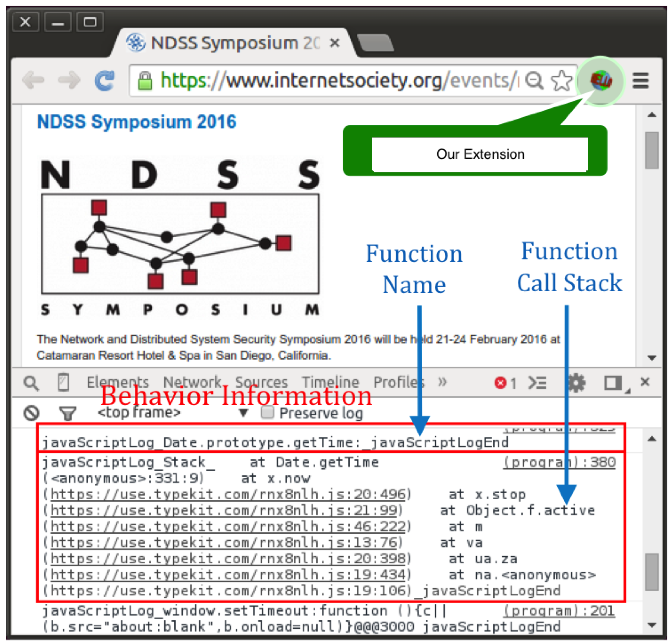The image size is (672, 644).
Task: Click the URL address bar field
Action: pos(353,80)
